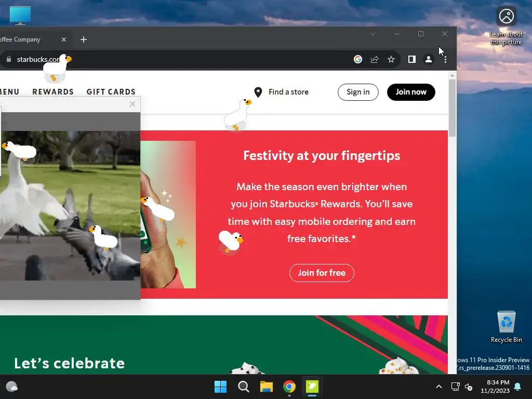Screen dimensions: 532x399
Task: Click Find a store location pin
Action: pos(258,92)
